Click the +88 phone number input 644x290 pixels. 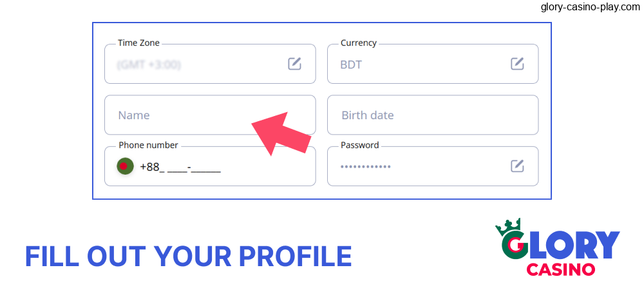click(193, 167)
